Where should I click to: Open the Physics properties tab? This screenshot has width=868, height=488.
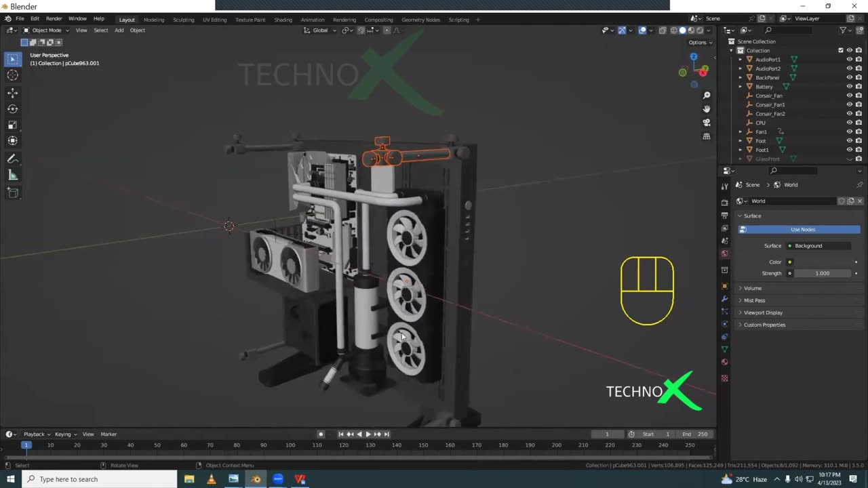[724, 324]
